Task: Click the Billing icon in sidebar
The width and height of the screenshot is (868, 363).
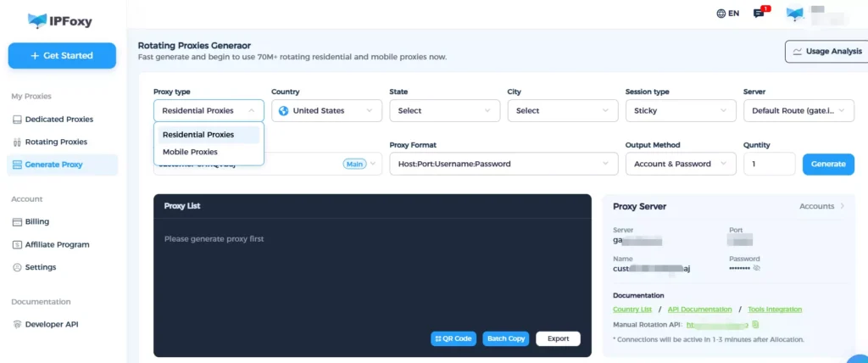Action: (17, 221)
